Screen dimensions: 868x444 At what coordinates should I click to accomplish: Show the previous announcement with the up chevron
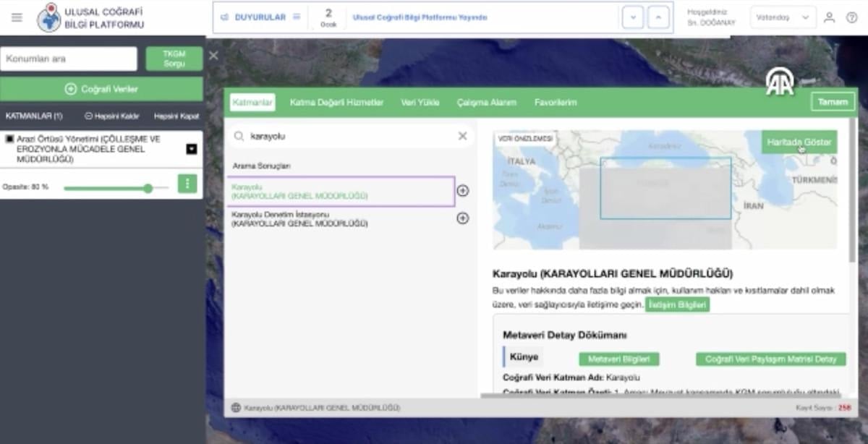658,17
